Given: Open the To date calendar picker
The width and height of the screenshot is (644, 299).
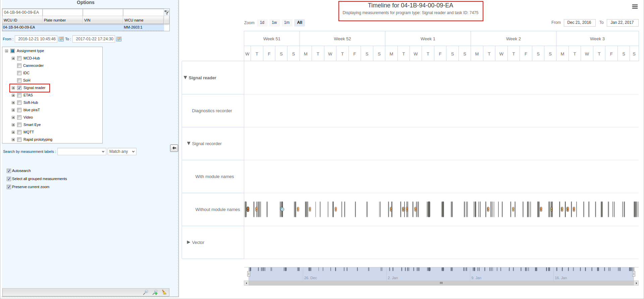Looking at the screenshot, I should (x=119, y=39).
